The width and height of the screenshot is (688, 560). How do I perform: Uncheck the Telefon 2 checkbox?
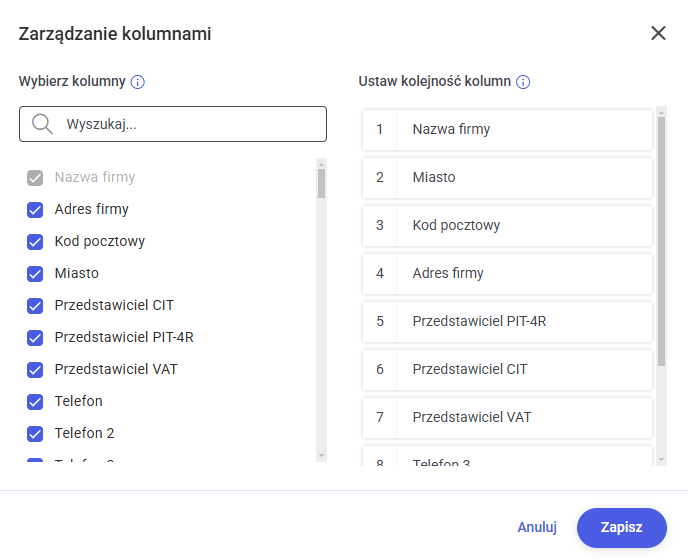pyautogui.click(x=35, y=434)
